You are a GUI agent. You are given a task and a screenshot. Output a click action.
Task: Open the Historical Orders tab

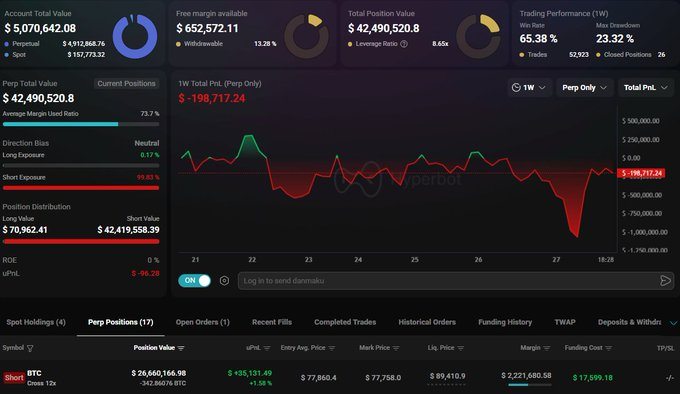coord(427,322)
